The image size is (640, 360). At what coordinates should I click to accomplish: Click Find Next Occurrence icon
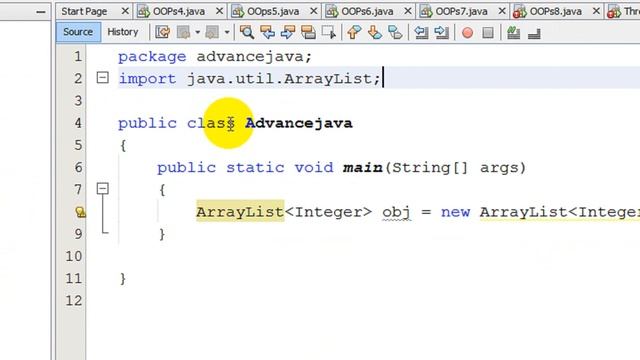pos(288,32)
